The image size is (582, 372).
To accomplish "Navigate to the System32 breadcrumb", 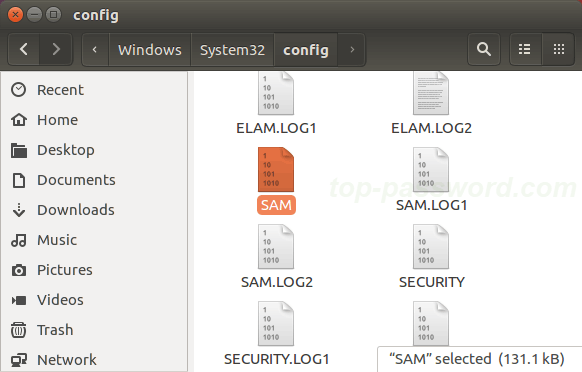I will pyautogui.click(x=232, y=49).
